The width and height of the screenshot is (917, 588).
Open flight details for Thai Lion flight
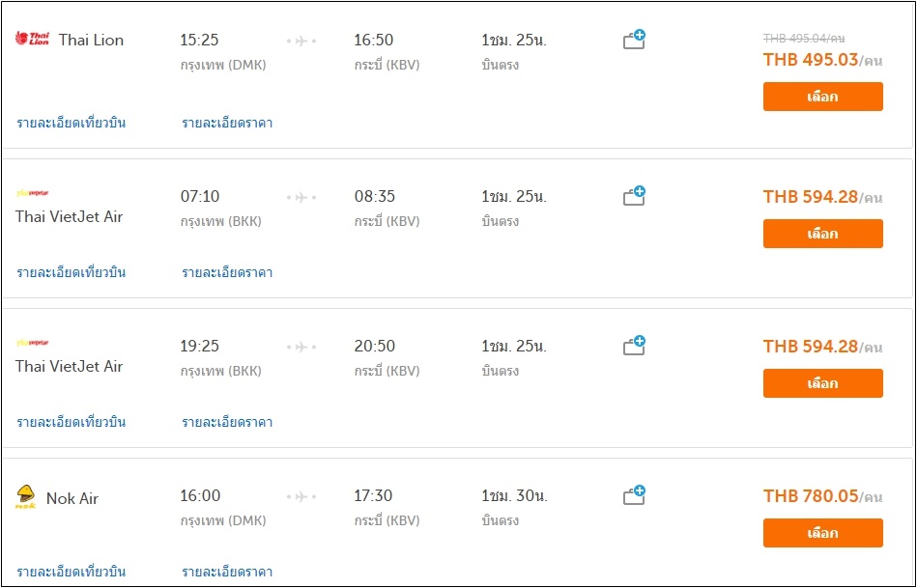click(71, 123)
